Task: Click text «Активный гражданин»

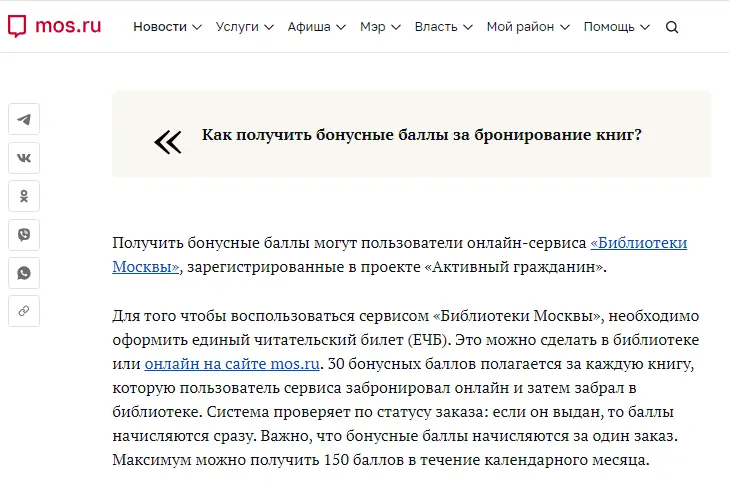Action: coord(515,267)
